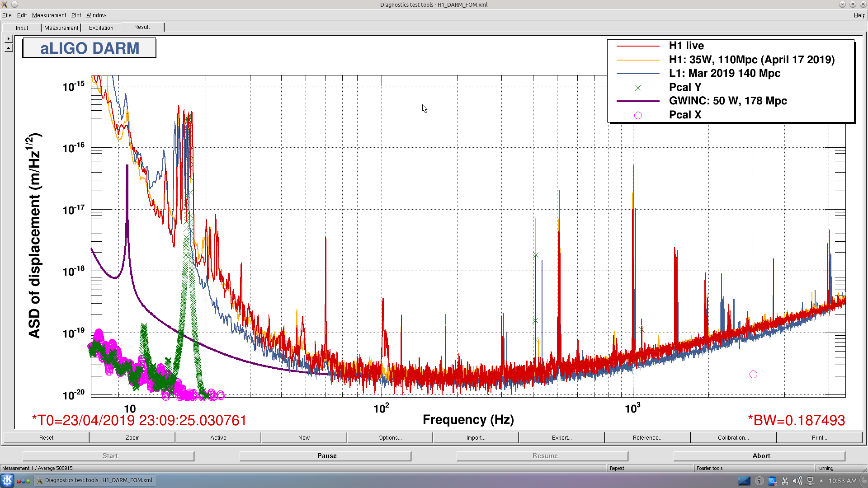Click the small up-arrow panel button

coord(9,48)
